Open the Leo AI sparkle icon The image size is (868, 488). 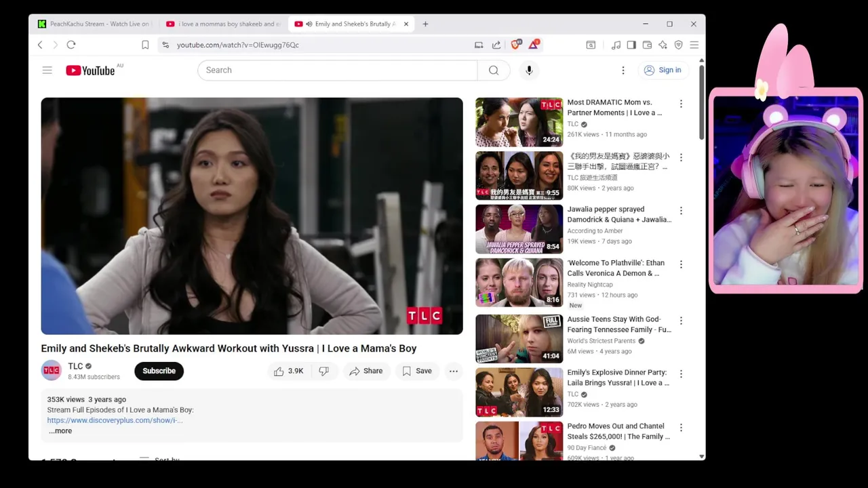663,45
